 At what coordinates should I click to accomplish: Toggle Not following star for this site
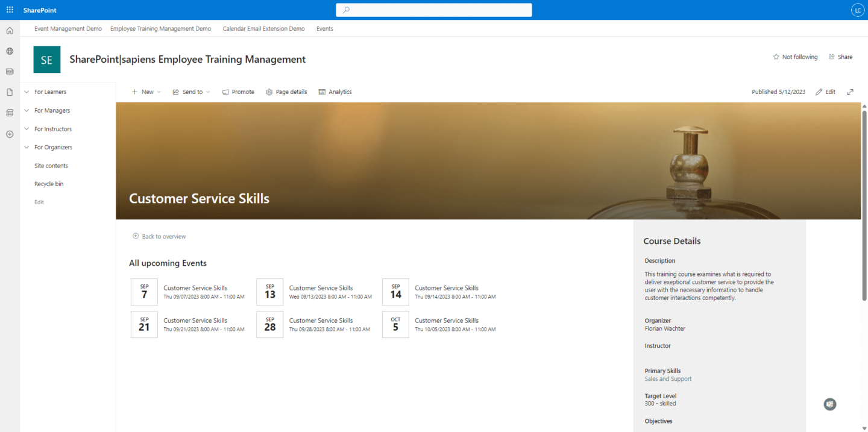(x=795, y=57)
